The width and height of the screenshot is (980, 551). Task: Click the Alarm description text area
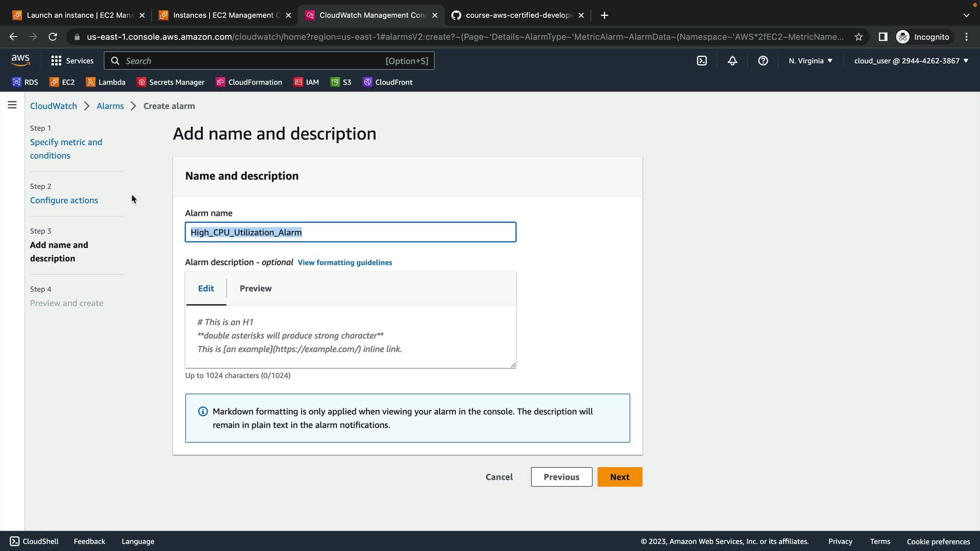pos(350,336)
